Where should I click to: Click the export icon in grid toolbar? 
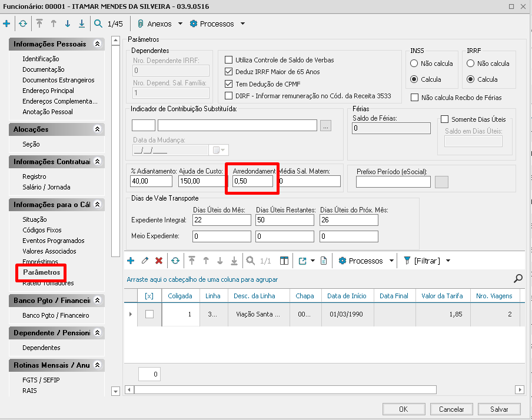(302, 261)
